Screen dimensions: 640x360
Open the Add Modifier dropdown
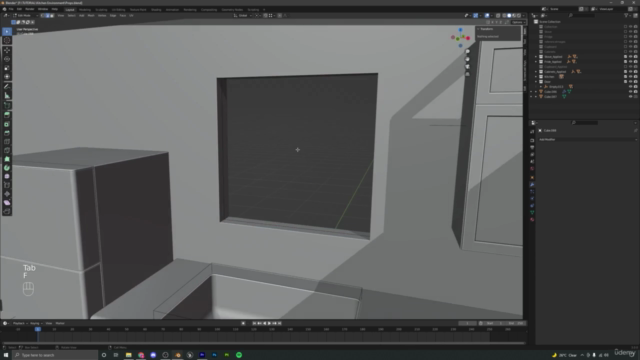pyautogui.click(x=587, y=140)
